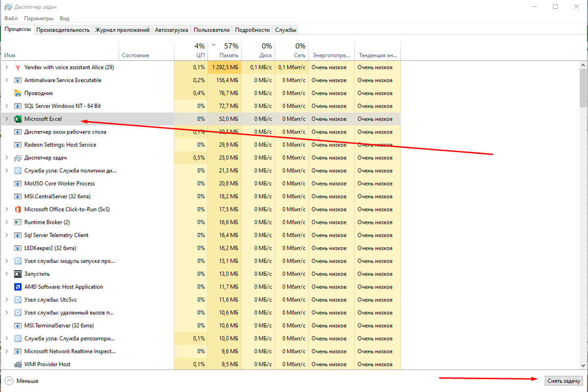Sort by the Память column header
Image resolution: width=588 pixels, height=392 pixels.
pyautogui.click(x=224, y=51)
